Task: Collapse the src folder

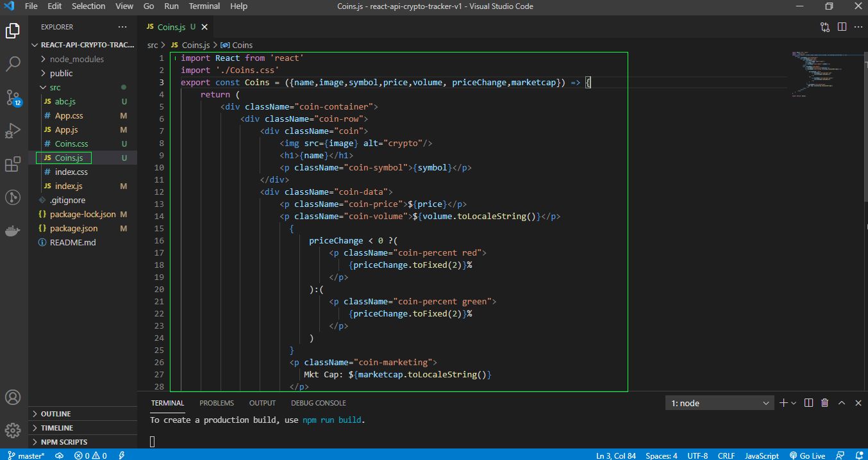Action: pos(83,87)
